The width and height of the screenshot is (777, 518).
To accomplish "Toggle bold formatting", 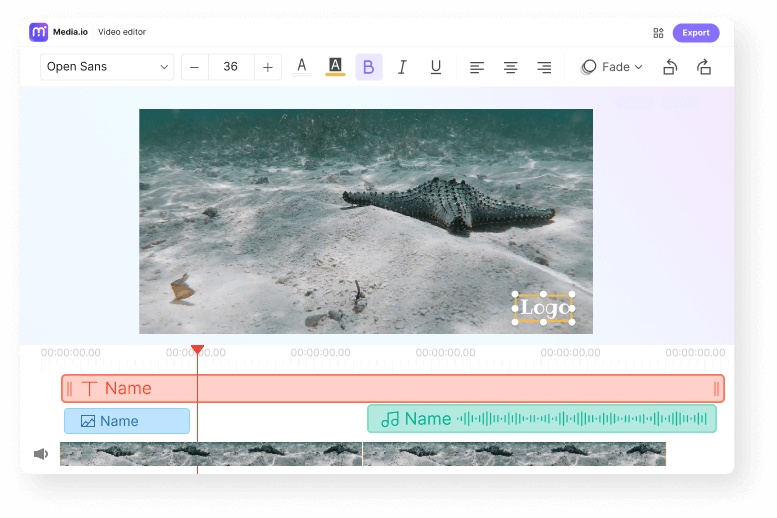I will click(x=368, y=67).
